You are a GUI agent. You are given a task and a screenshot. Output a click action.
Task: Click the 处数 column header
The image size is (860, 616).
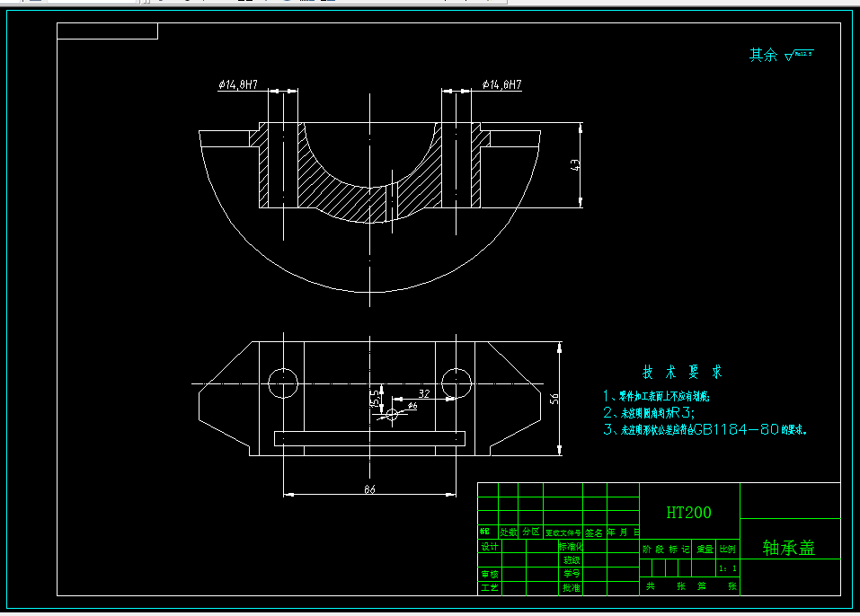(x=509, y=532)
